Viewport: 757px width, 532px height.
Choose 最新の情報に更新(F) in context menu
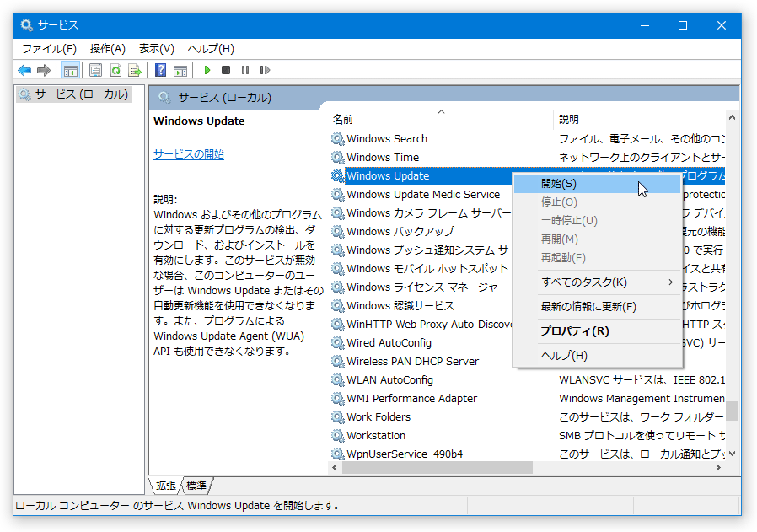click(597, 307)
